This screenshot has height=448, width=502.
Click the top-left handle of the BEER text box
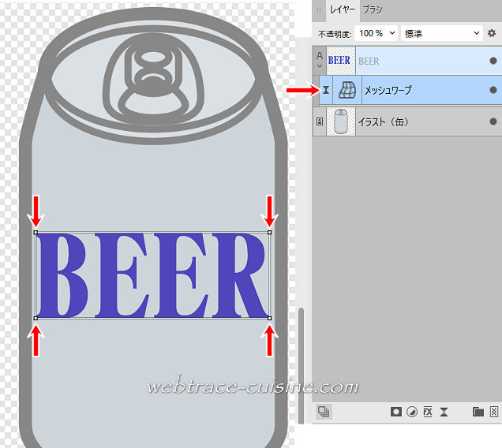pyautogui.click(x=36, y=233)
